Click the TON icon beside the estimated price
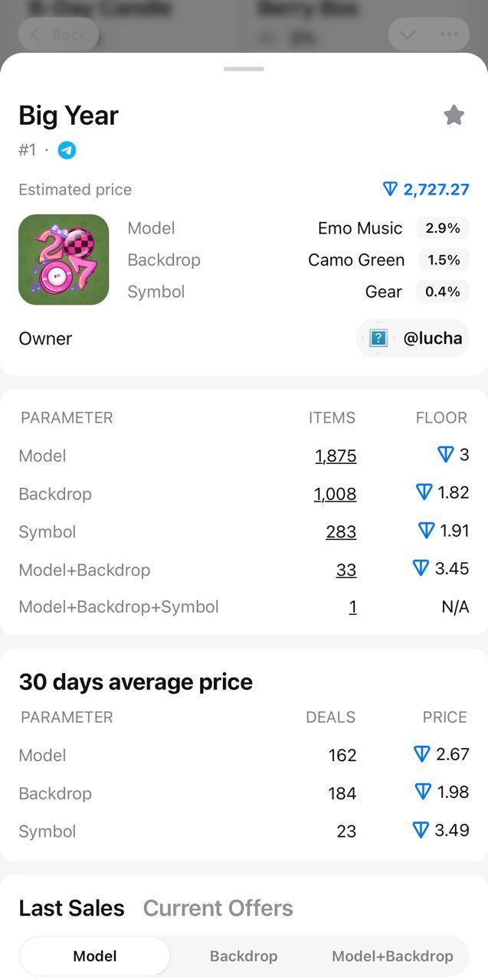The image size is (488, 980). [x=390, y=189]
